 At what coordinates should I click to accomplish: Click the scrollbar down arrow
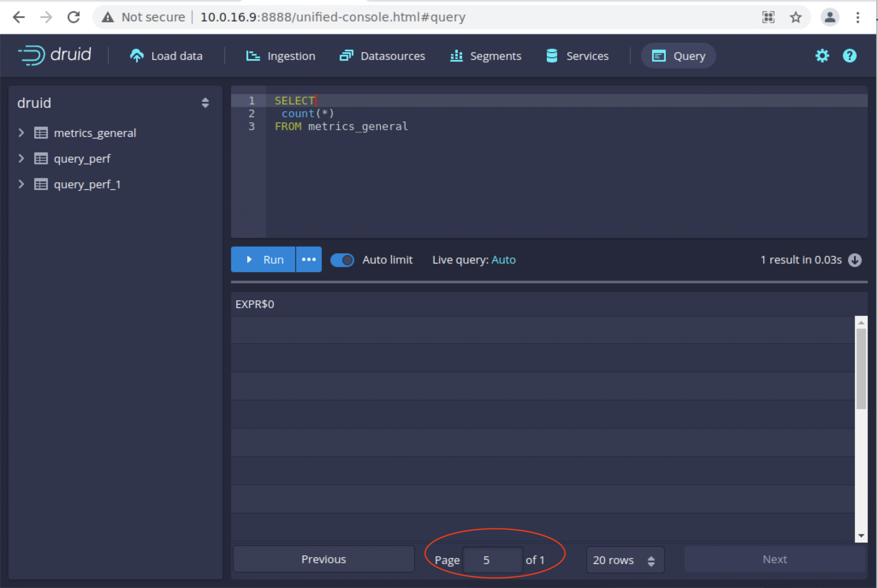861,536
